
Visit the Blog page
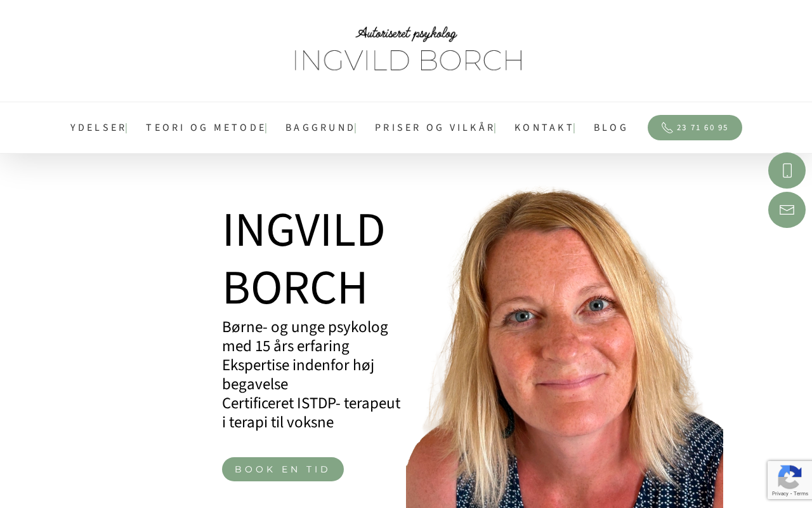610,128
